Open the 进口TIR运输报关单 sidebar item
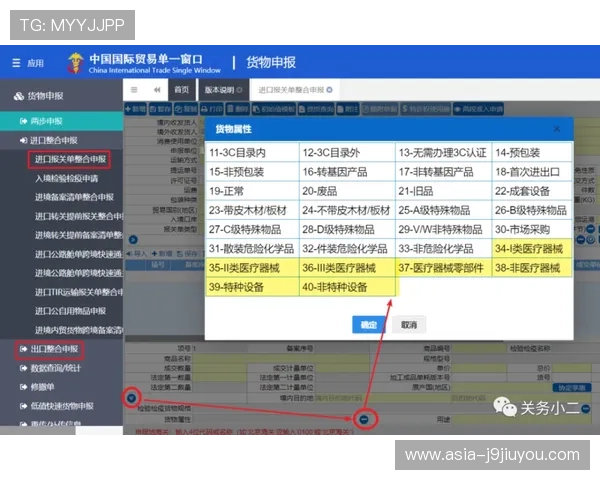Viewport: 600px width, 480px height. [x=78, y=292]
